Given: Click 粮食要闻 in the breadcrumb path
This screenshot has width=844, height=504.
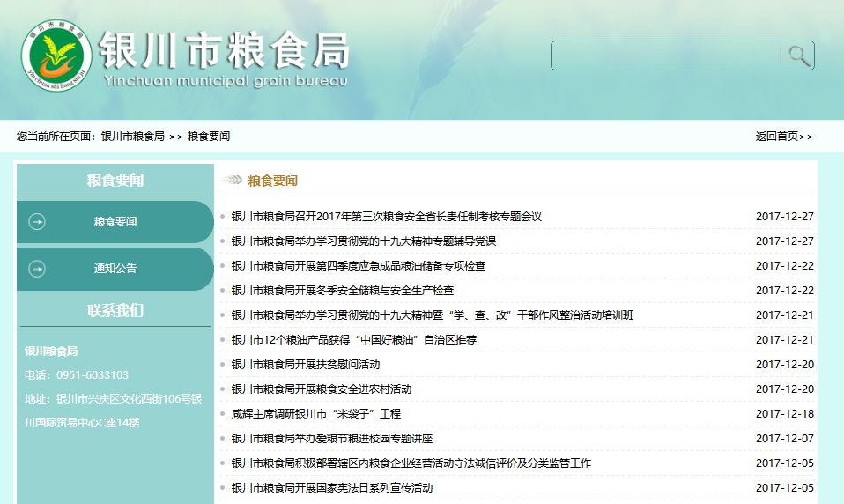Looking at the screenshot, I should pyautogui.click(x=209, y=137).
